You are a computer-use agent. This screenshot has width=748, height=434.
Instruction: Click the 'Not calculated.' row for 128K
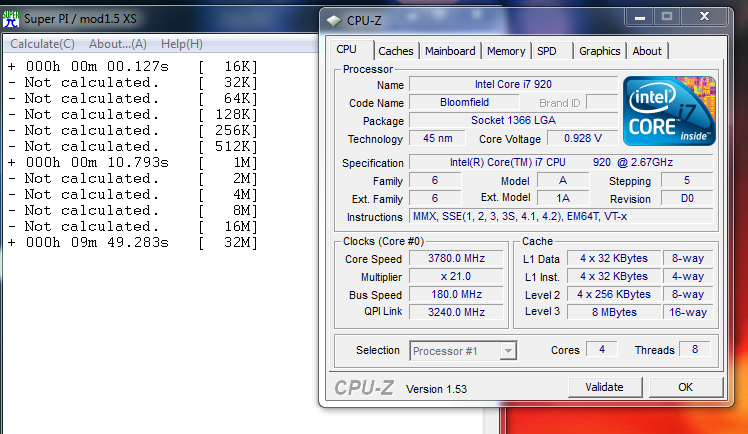pyautogui.click(x=133, y=114)
